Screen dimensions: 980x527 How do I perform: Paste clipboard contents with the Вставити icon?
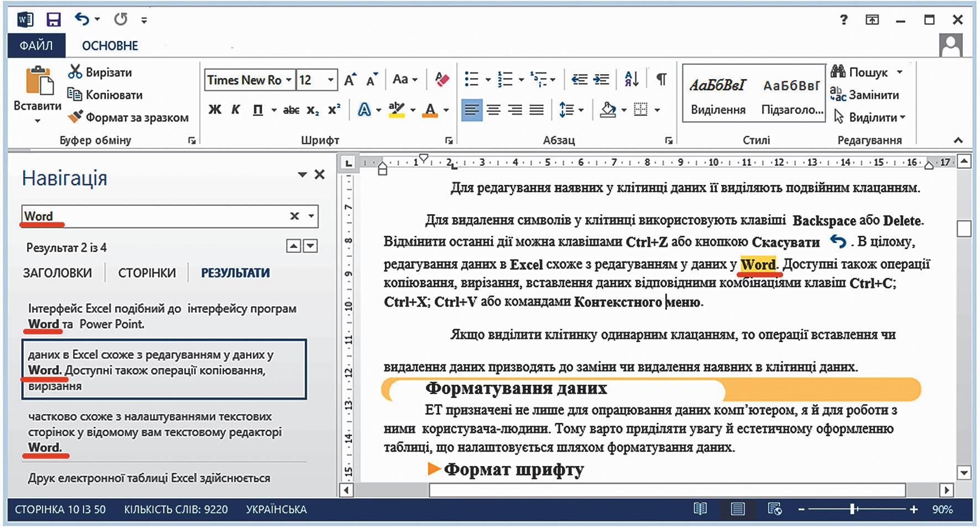[x=39, y=80]
